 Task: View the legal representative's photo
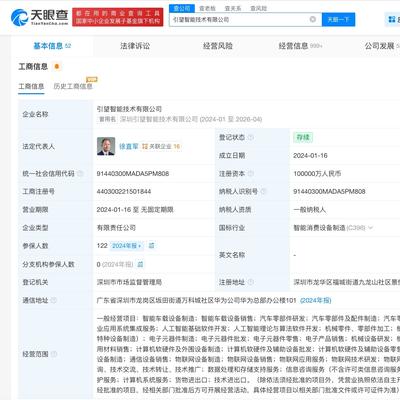point(106,146)
